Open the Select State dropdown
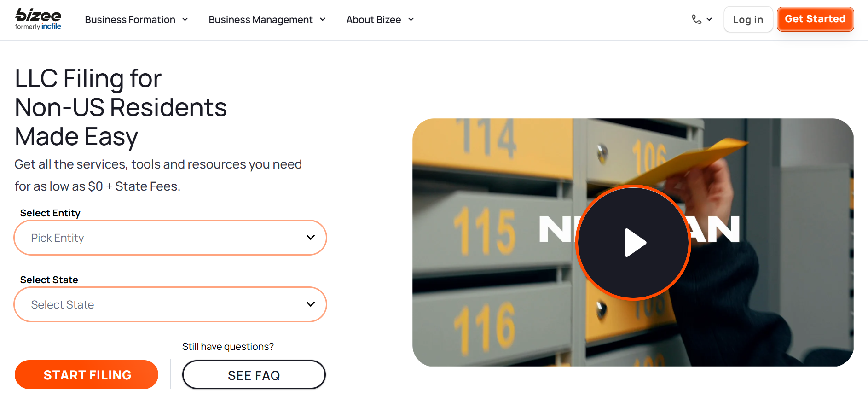 coord(170,304)
